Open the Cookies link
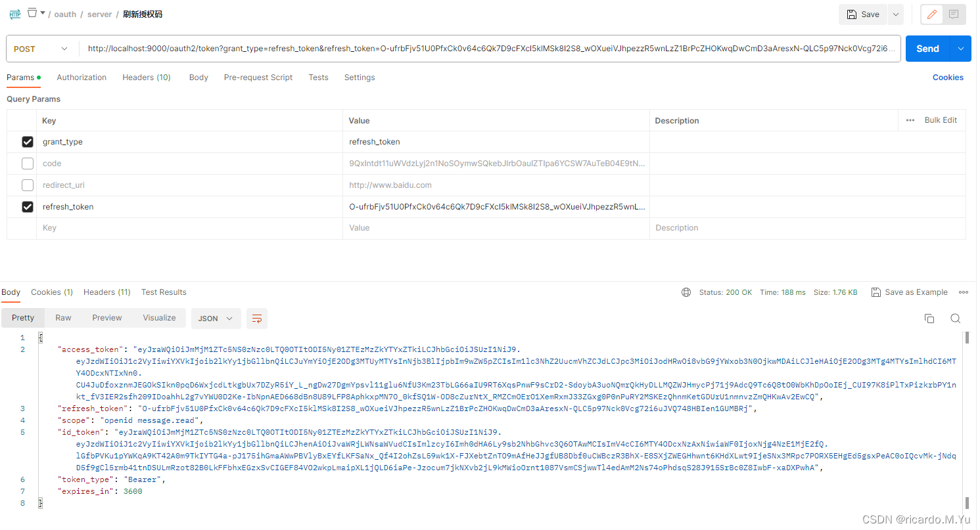The width and height of the screenshot is (980, 530). pos(948,77)
